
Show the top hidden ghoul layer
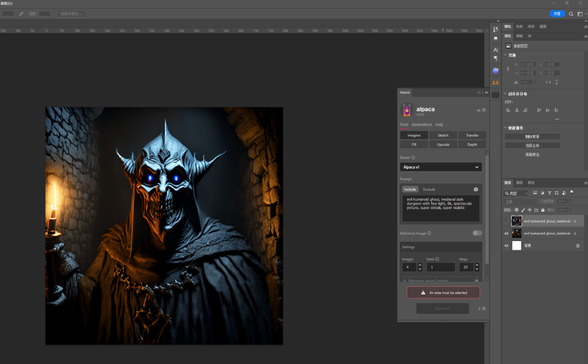(x=506, y=221)
